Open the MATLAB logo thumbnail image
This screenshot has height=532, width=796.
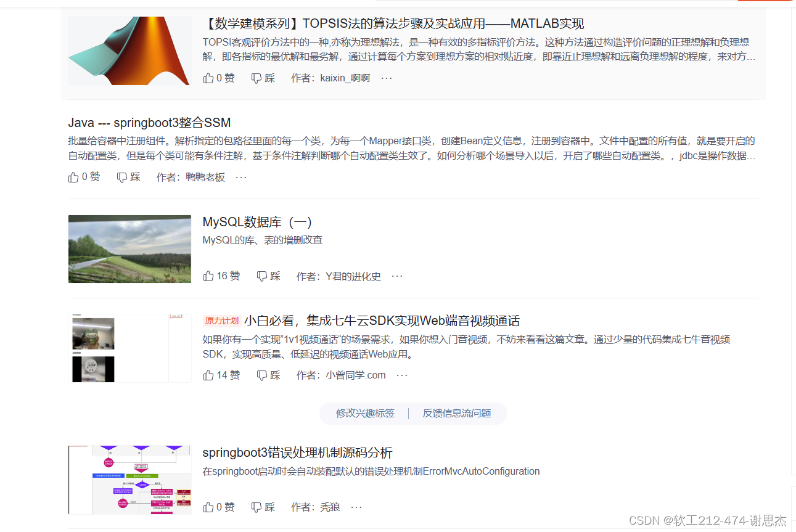(129, 51)
